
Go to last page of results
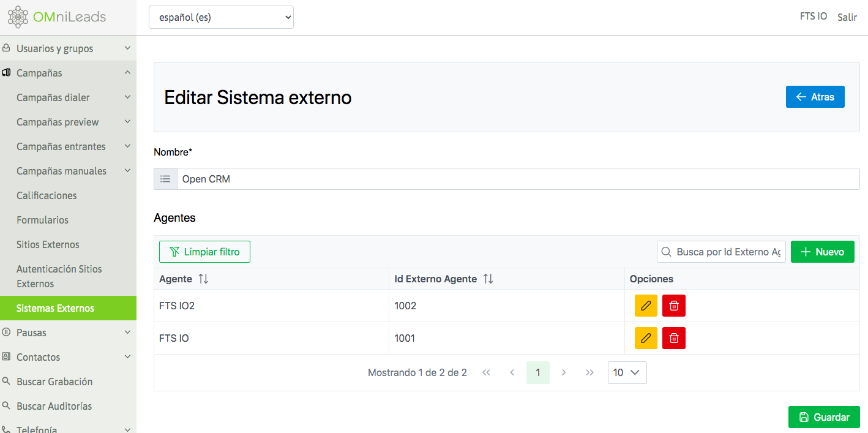pyautogui.click(x=589, y=372)
